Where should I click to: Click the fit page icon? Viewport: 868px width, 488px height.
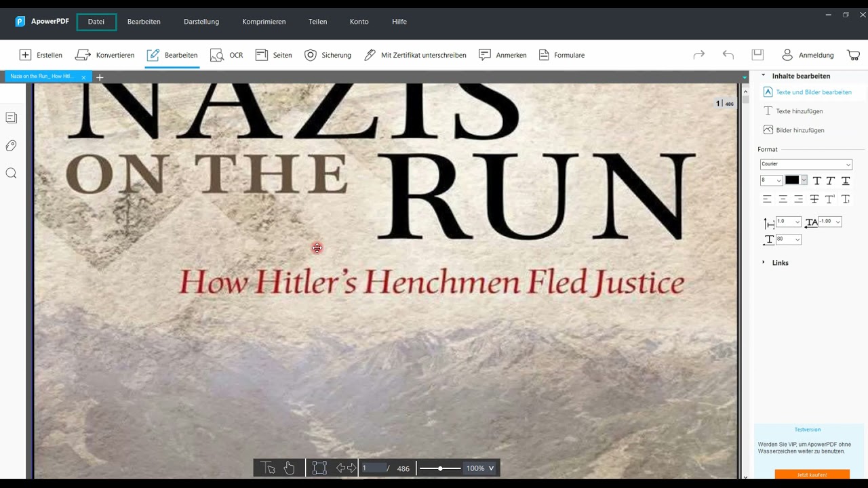click(x=319, y=468)
